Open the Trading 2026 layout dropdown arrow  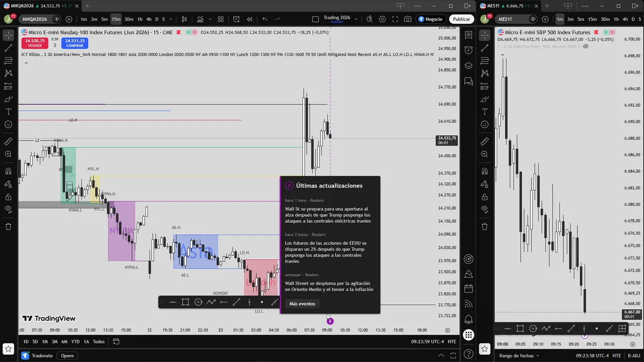pos(355,19)
